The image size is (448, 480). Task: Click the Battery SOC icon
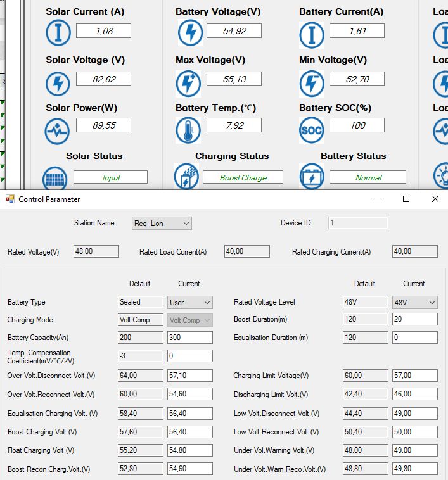tap(311, 130)
